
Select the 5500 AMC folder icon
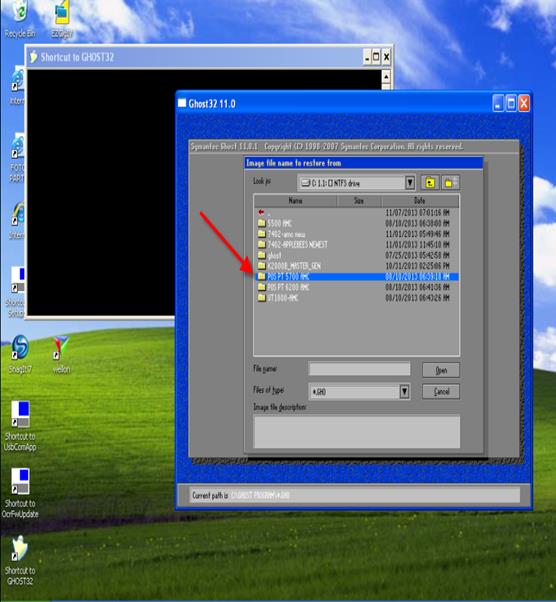click(x=262, y=223)
